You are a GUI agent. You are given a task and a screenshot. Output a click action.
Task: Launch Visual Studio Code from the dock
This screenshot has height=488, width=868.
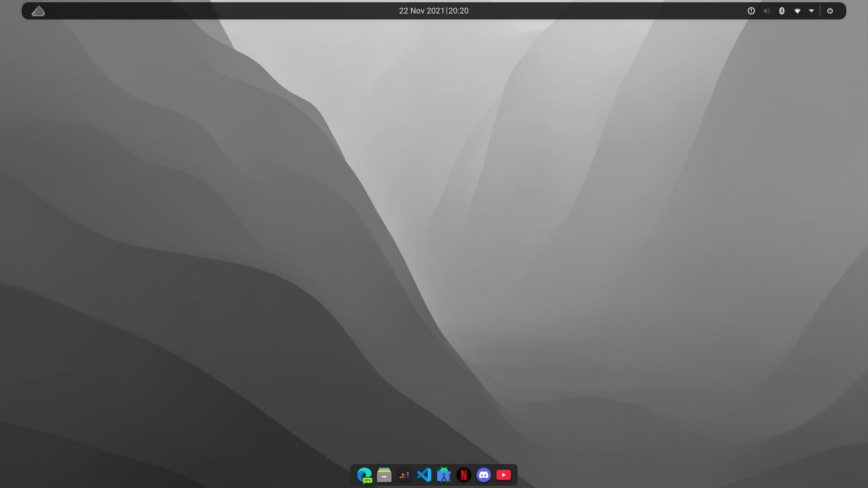coord(424,475)
